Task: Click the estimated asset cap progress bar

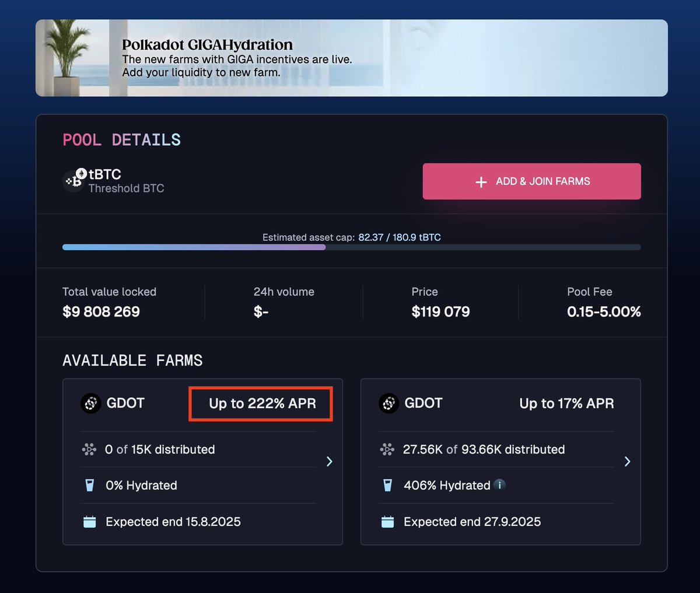Action: coord(351,247)
